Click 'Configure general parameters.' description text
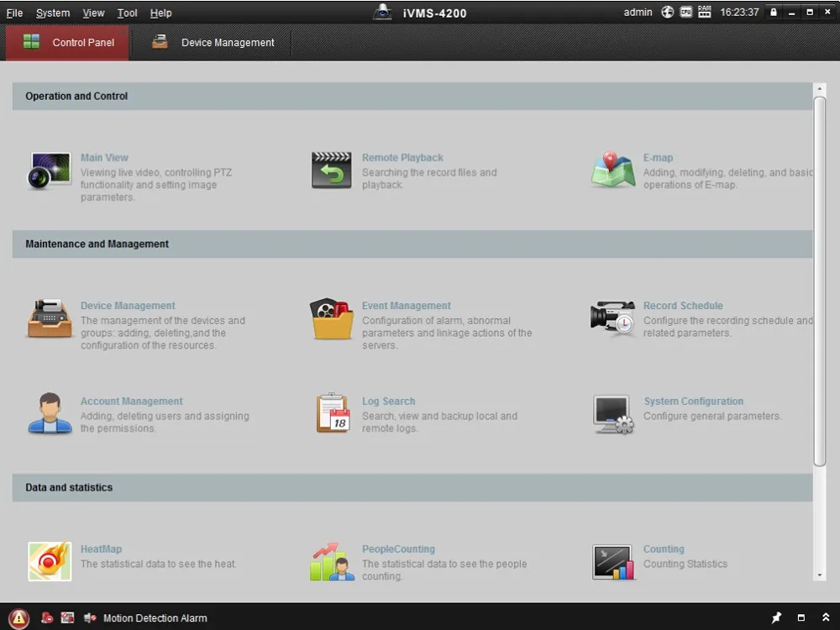This screenshot has height=630, width=840. pos(712,417)
